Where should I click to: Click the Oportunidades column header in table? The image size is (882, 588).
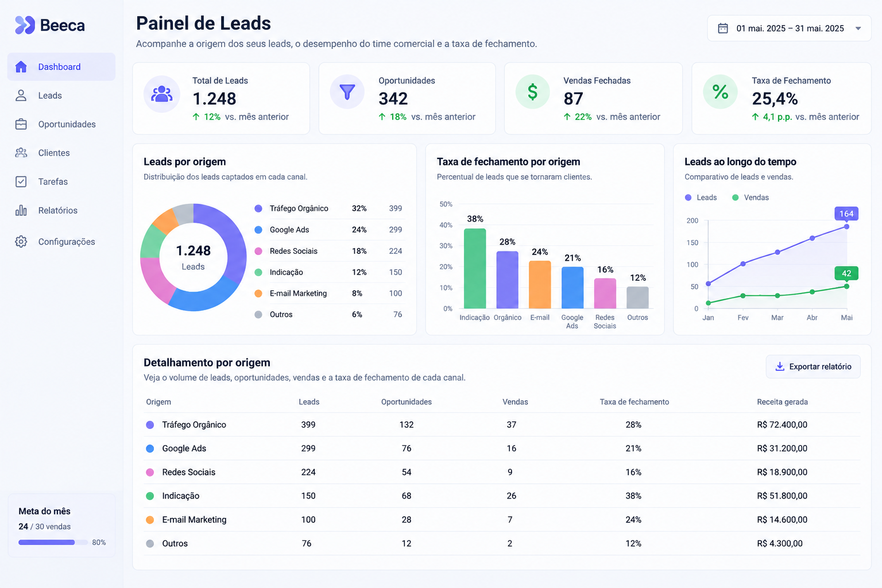pyautogui.click(x=407, y=402)
